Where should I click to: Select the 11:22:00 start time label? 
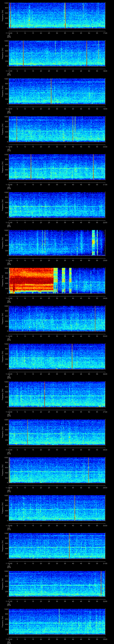point(9,260)
